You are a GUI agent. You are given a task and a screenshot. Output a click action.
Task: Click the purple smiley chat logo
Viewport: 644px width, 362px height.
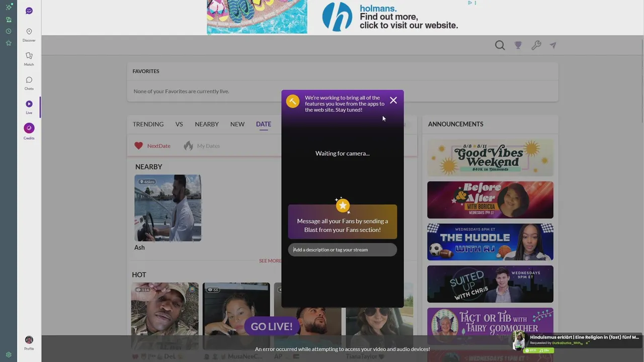29,11
